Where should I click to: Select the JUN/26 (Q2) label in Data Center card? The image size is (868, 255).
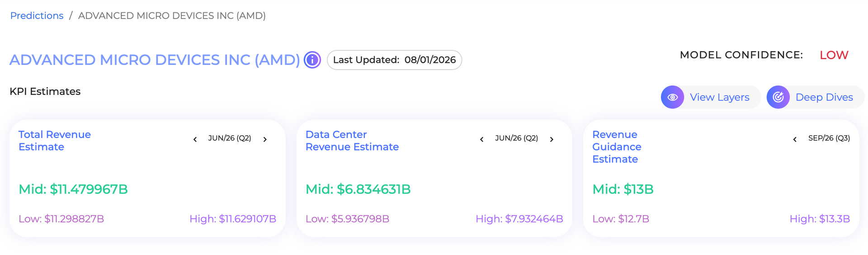516,138
